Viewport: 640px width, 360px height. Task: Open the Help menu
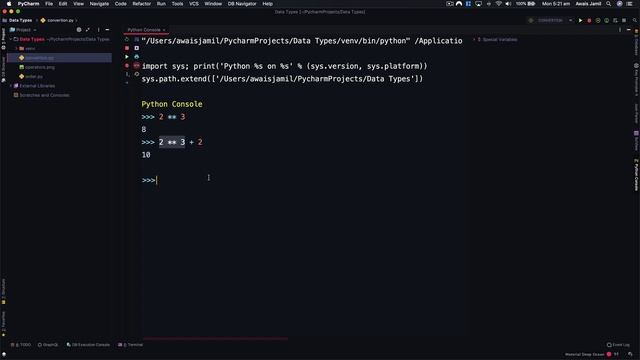pos(267,4)
